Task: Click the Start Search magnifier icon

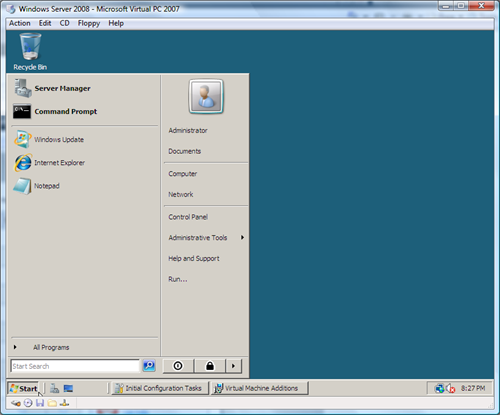Action: [x=149, y=366]
